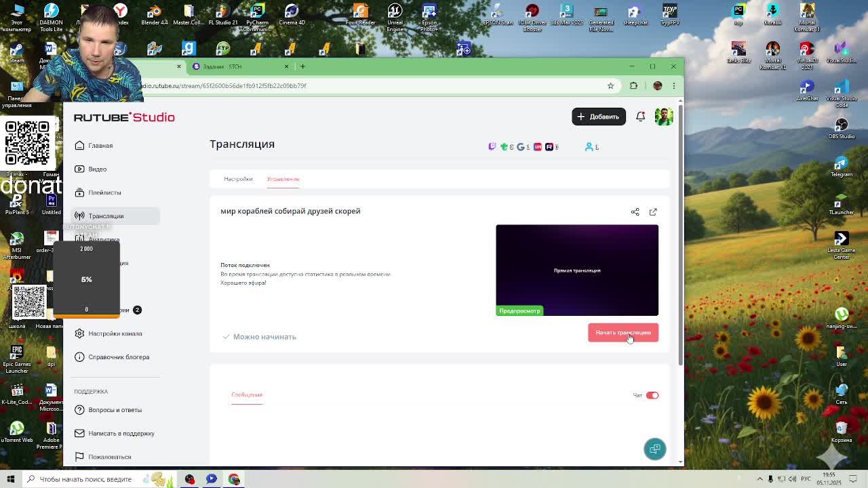Open Mortal Kombat 11 desktop shortcut
868x488 pixels.
pos(807,17)
